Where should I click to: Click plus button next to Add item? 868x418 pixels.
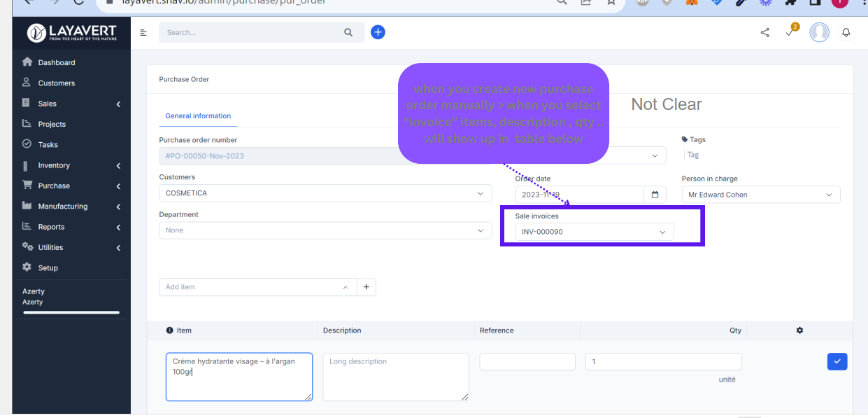tap(366, 287)
